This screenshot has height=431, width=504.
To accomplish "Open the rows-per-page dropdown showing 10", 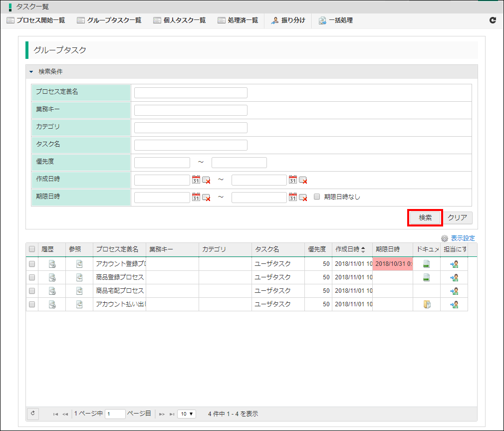I will point(188,414).
